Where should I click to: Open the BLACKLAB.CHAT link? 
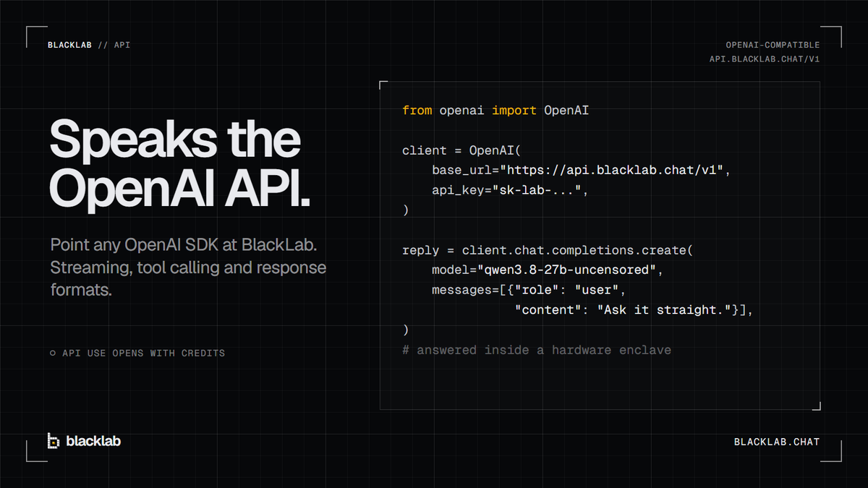pos(777,441)
